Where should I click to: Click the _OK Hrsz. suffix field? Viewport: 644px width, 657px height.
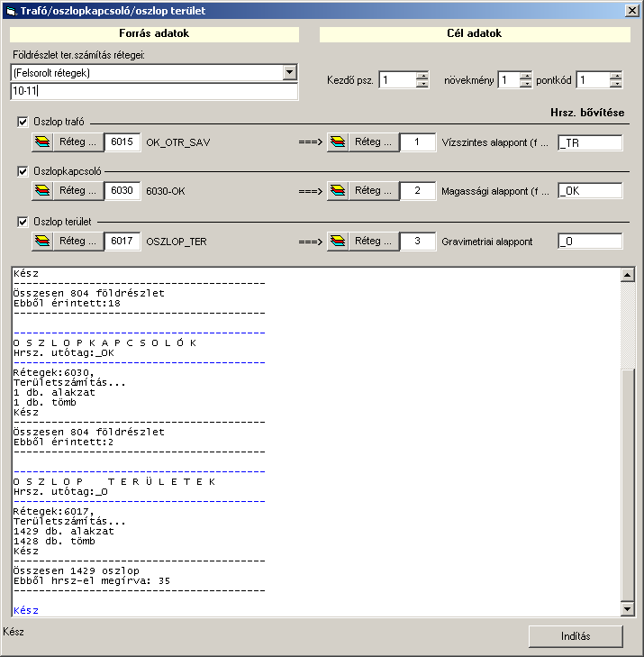(x=590, y=191)
